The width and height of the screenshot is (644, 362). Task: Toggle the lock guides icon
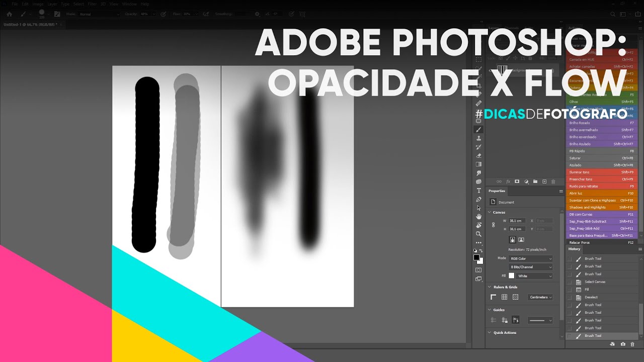click(x=505, y=320)
